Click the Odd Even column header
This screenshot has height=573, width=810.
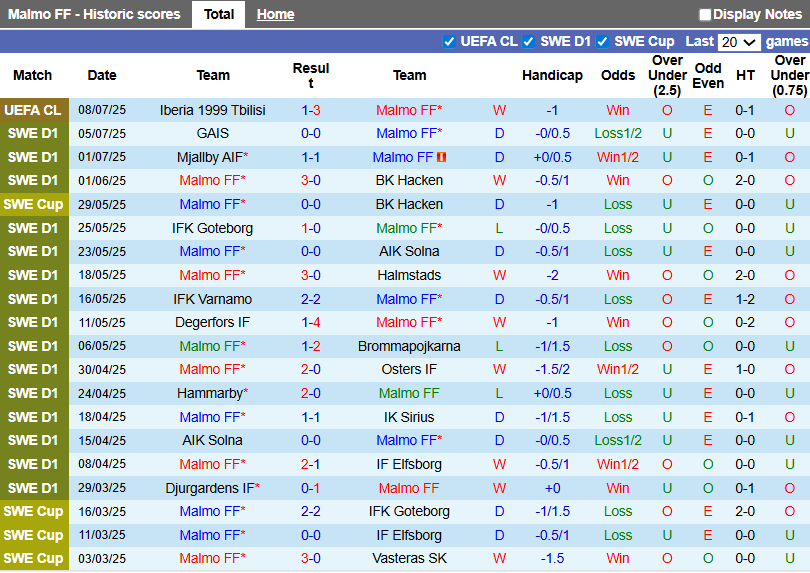708,75
